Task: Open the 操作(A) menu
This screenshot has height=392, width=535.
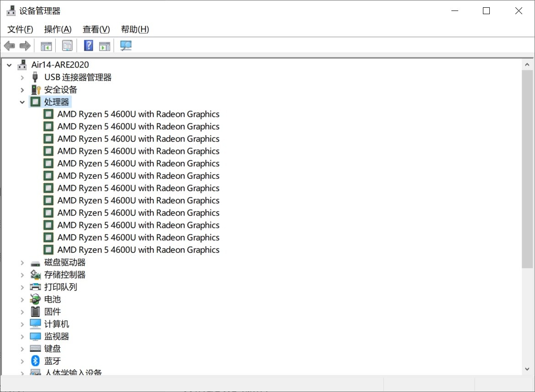Action: 58,29
